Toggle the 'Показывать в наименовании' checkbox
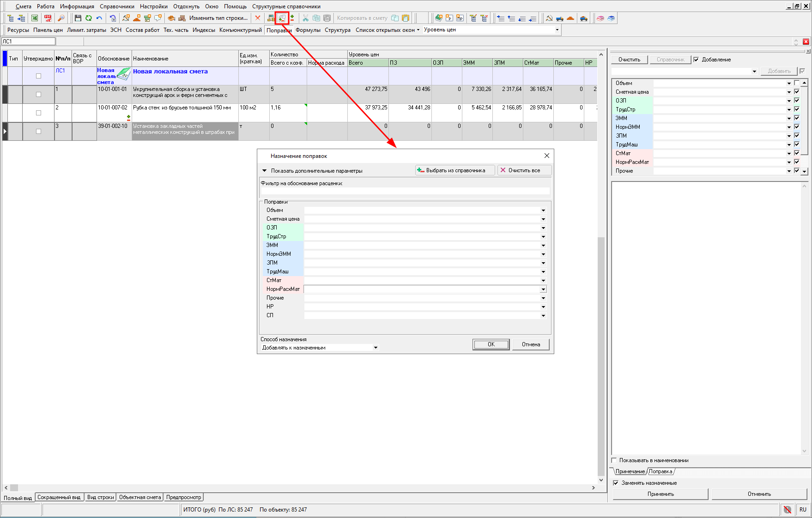The height and width of the screenshot is (518, 812). click(614, 460)
